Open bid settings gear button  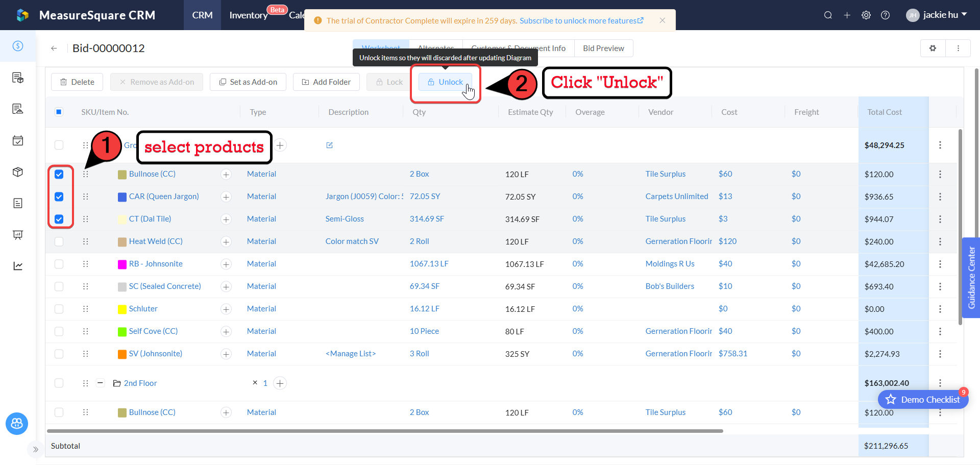pyautogui.click(x=933, y=48)
